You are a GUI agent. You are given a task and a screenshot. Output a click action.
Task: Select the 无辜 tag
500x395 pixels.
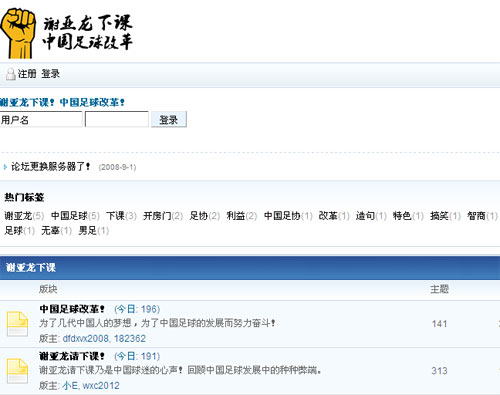pyautogui.click(x=50, y=230)
